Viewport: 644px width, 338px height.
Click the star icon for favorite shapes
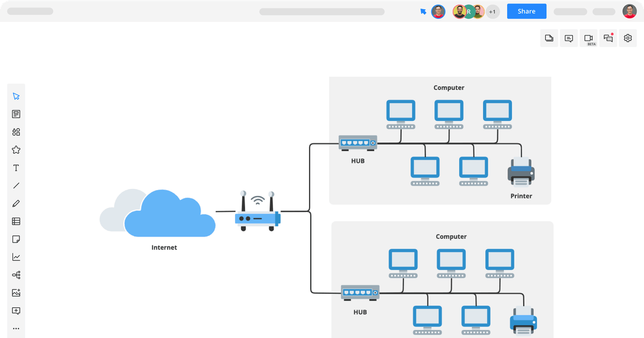click(16, 150)
